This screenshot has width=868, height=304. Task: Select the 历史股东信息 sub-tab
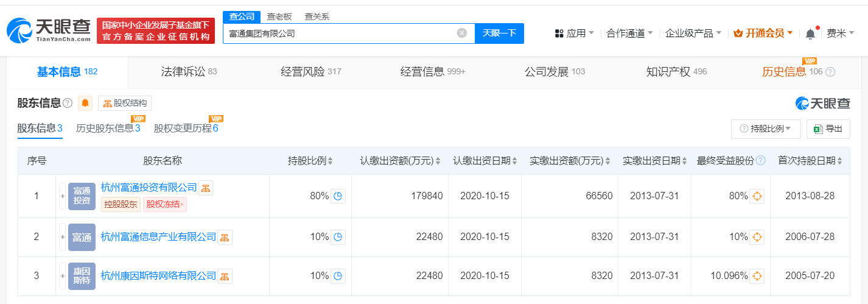[x=108, y=129]
